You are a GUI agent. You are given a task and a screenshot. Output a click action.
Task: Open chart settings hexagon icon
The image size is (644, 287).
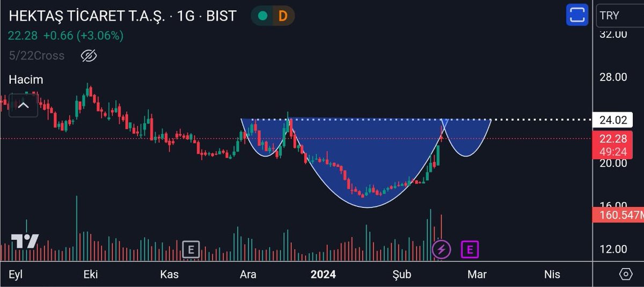point(626,274)
